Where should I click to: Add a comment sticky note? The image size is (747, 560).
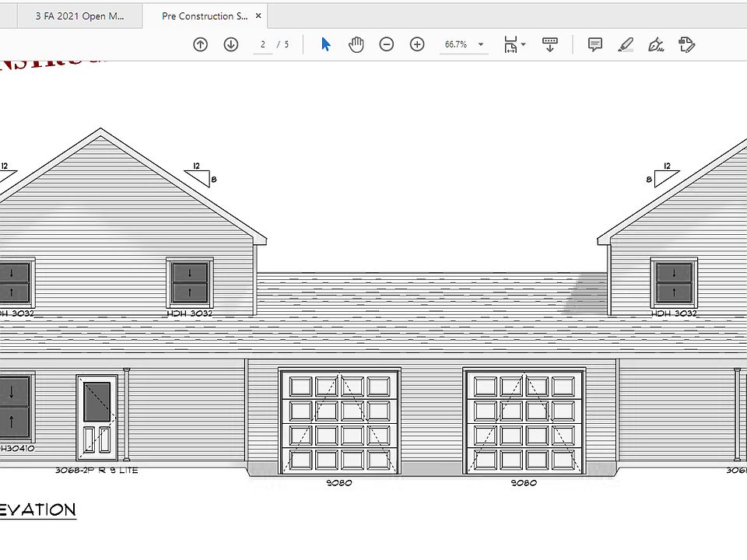(595, 45)
